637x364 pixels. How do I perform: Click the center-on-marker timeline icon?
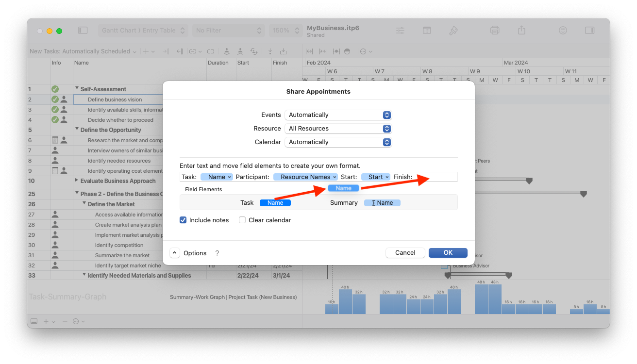(336, 51)
